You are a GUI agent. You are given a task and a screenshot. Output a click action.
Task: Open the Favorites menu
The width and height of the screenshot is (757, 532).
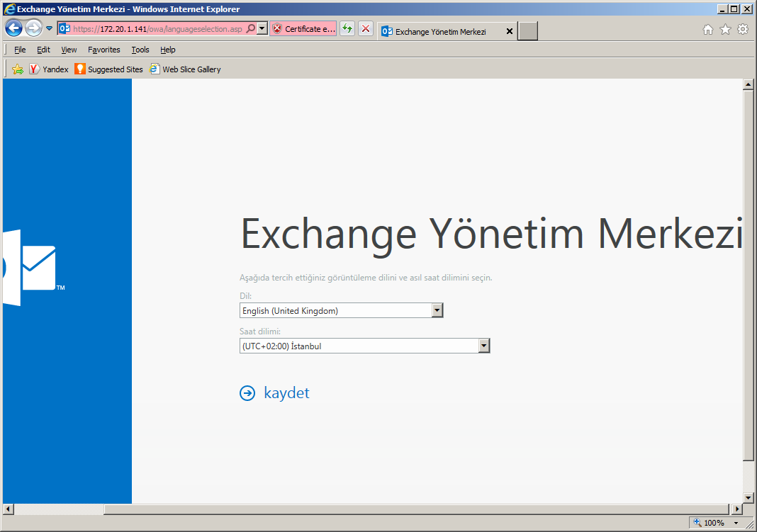coord(103,50)
